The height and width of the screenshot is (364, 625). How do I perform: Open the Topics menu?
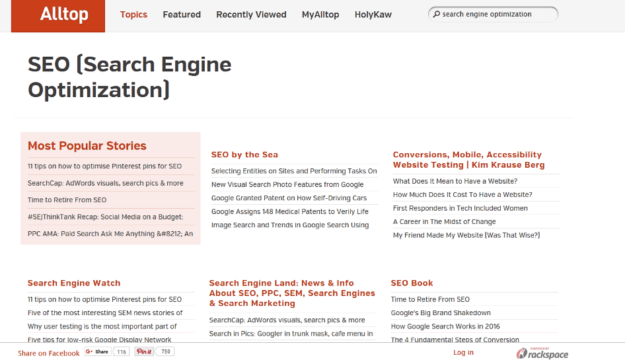pos(133,15)
